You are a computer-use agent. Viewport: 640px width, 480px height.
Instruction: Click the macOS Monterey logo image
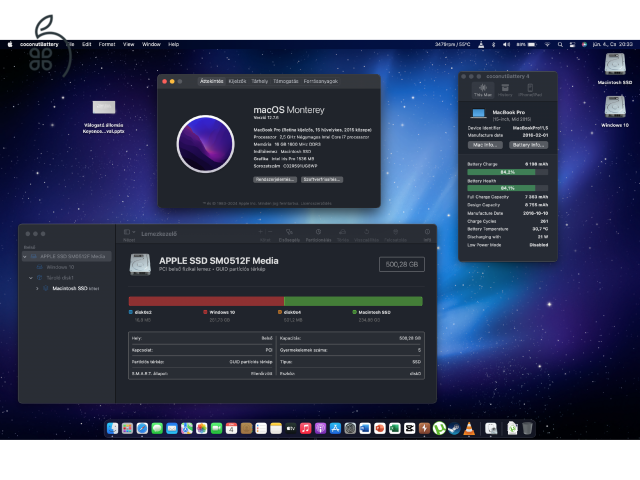tap(205, 144)
